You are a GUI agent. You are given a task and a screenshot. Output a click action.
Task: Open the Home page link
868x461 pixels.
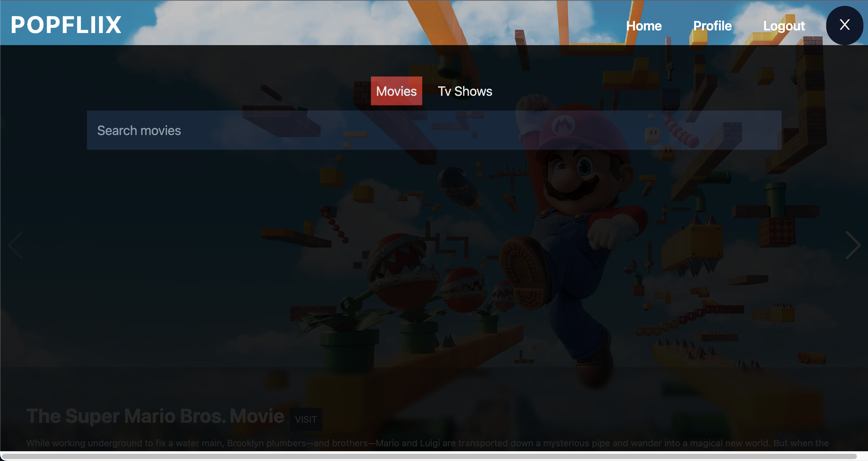pos(643,26)
